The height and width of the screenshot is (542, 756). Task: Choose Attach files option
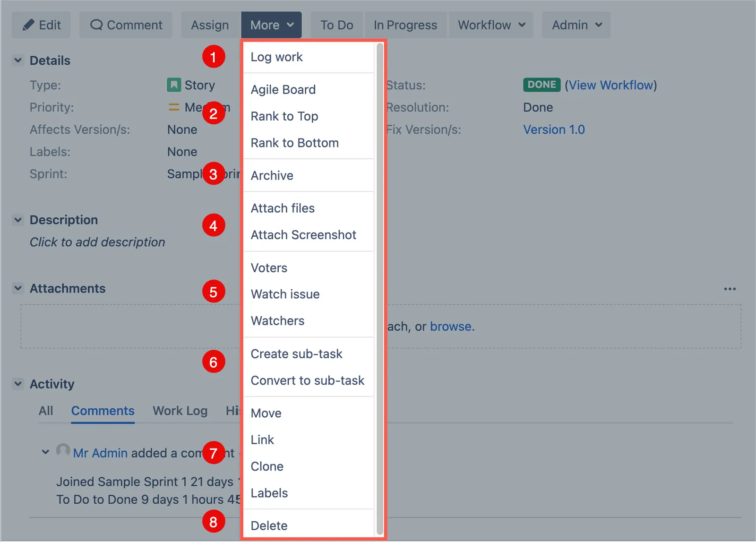[x=309, y=208]
